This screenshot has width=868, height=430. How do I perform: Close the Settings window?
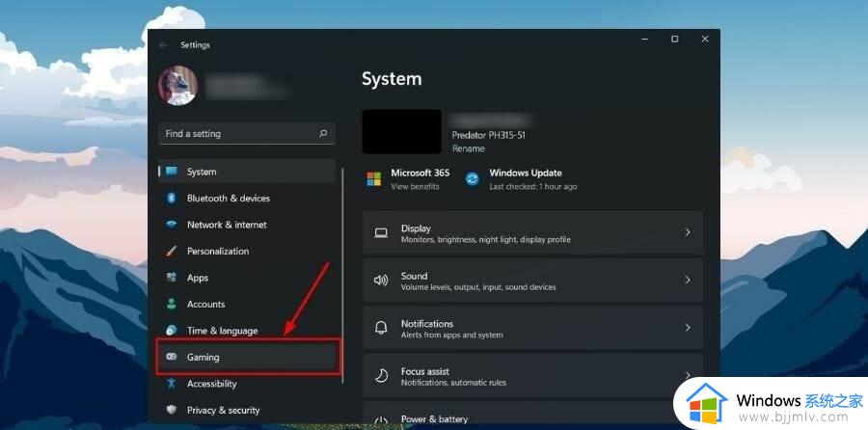[705, 40]
